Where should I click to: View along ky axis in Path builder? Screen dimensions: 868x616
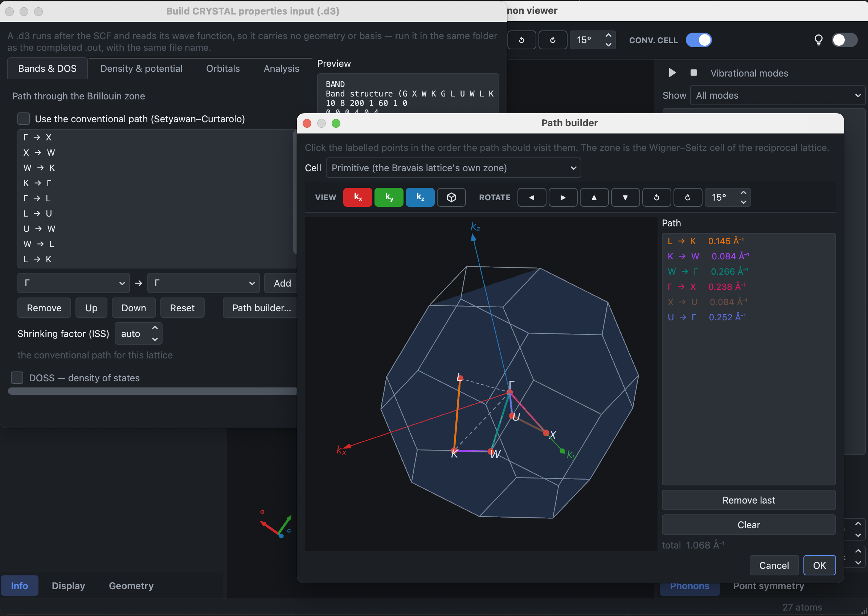[x=389, y=197]
